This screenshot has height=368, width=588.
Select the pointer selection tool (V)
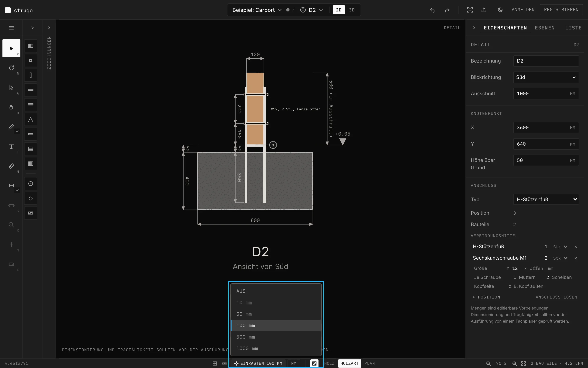pos(11,48)
